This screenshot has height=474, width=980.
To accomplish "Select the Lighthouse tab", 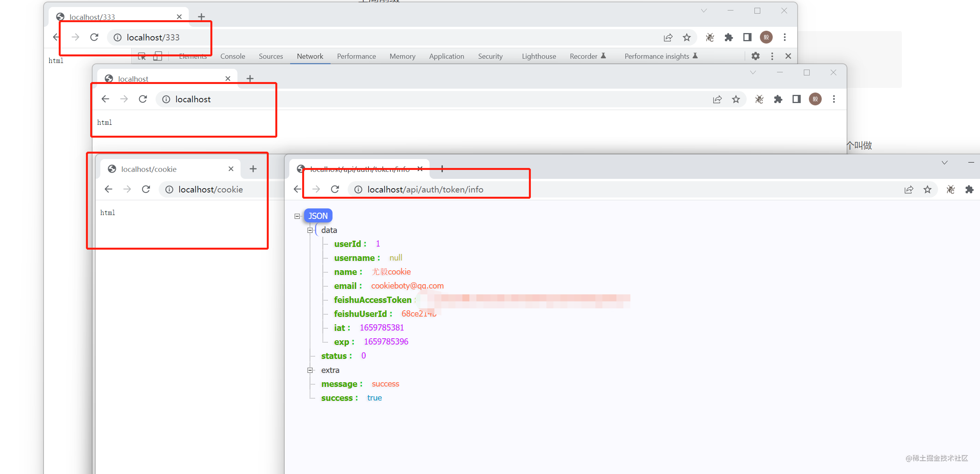I will pyautogui.click(x=539, y=56).
